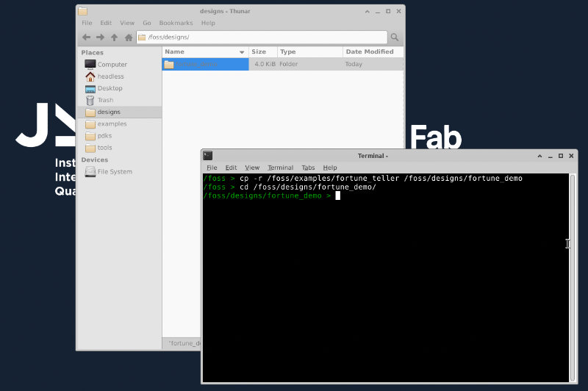Go back in Thunar navigation
588x391 pixels.
(x=86, y=37)
